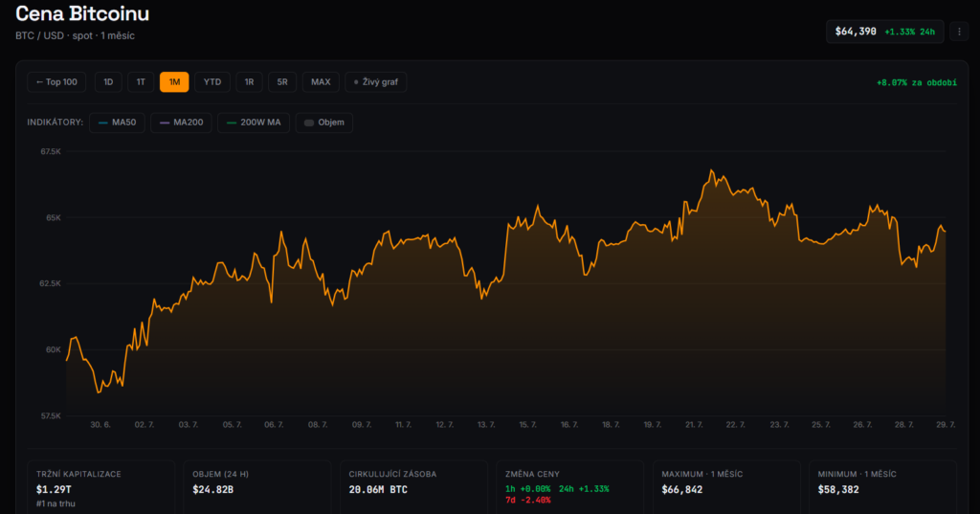Click the 15. 7. date label
The image size is (980, 514).
click(x=527, y=425)
